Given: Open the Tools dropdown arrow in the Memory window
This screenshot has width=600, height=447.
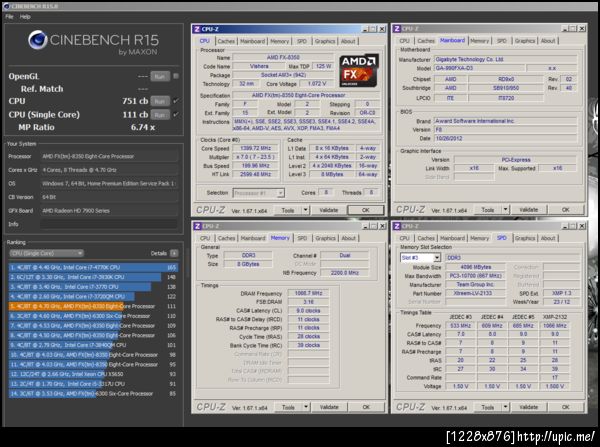Looking at the screenshot, I should [x=306, y=407].
